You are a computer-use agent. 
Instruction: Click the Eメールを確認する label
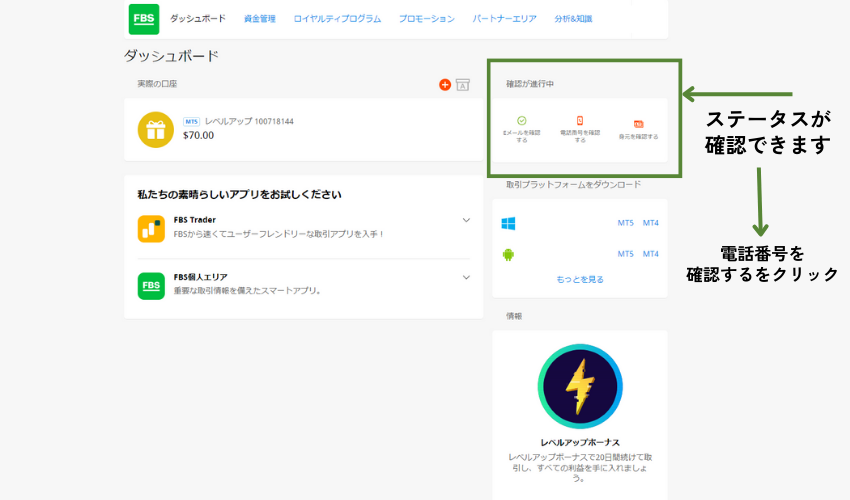tap(521, 136)
